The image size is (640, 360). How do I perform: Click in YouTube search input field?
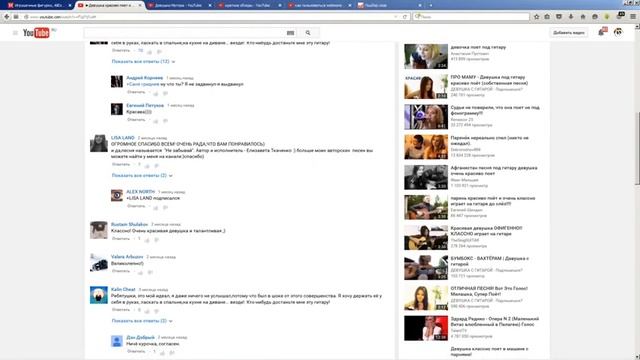[x=184, y=33]
